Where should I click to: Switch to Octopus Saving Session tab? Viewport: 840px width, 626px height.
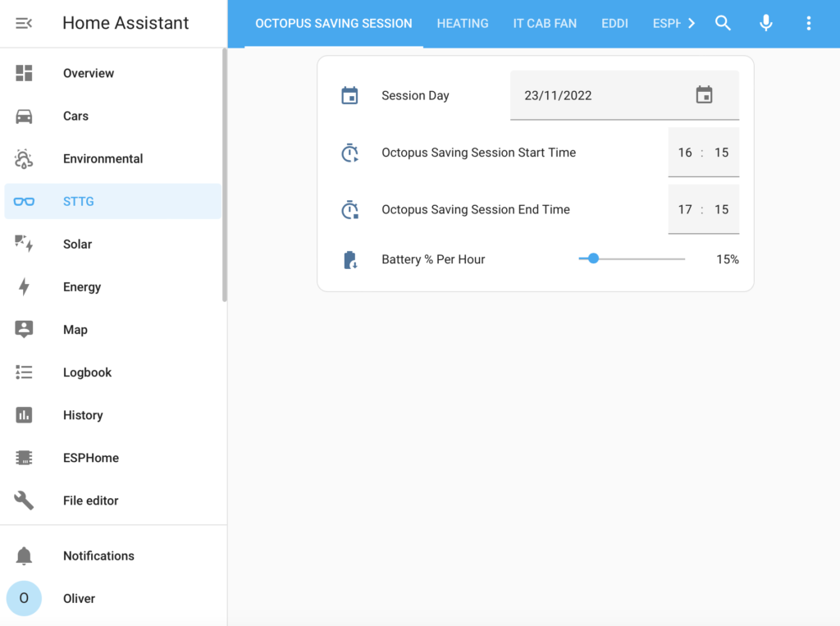coord(334,24)
